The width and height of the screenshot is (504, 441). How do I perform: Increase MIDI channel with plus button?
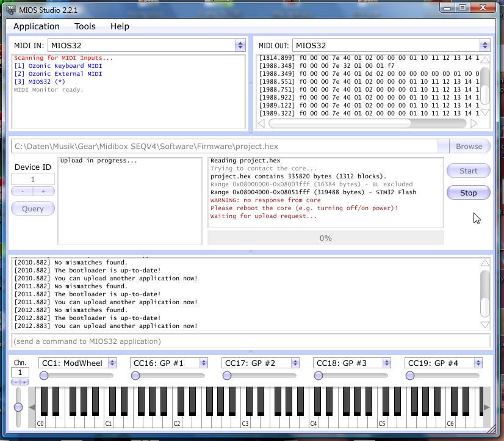pos(24,382)
